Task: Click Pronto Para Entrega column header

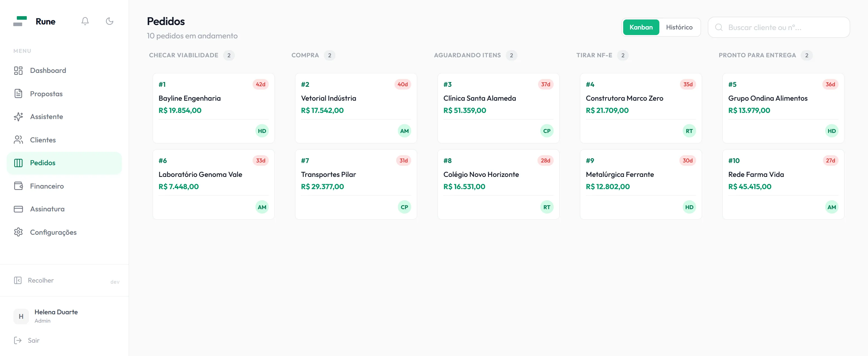Action: pos(757,55)
